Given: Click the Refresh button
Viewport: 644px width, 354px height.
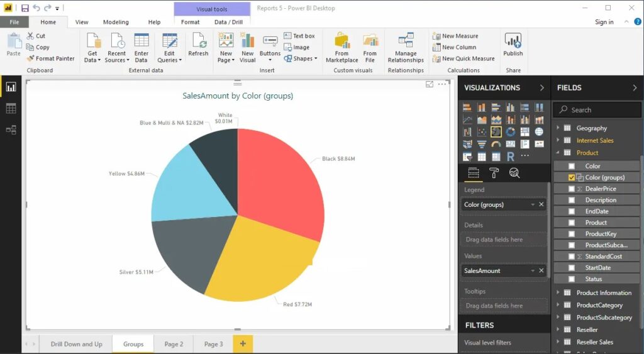Looking at the screenshot, I should click(x=198, y=45).
